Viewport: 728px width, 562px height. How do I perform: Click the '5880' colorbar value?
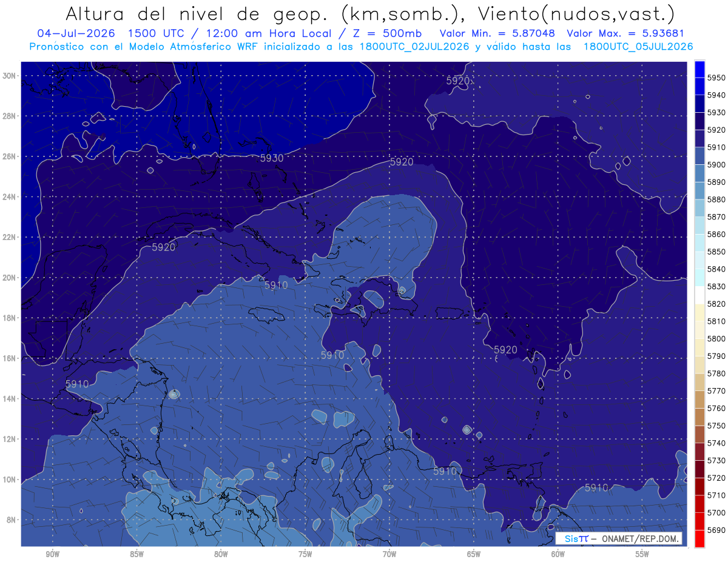click(x=716, y=199)
